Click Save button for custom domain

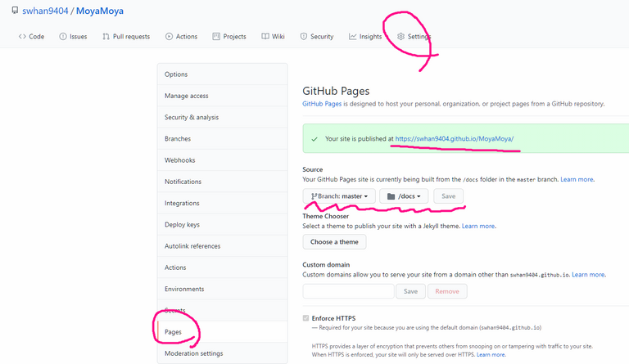pos(410,291)
